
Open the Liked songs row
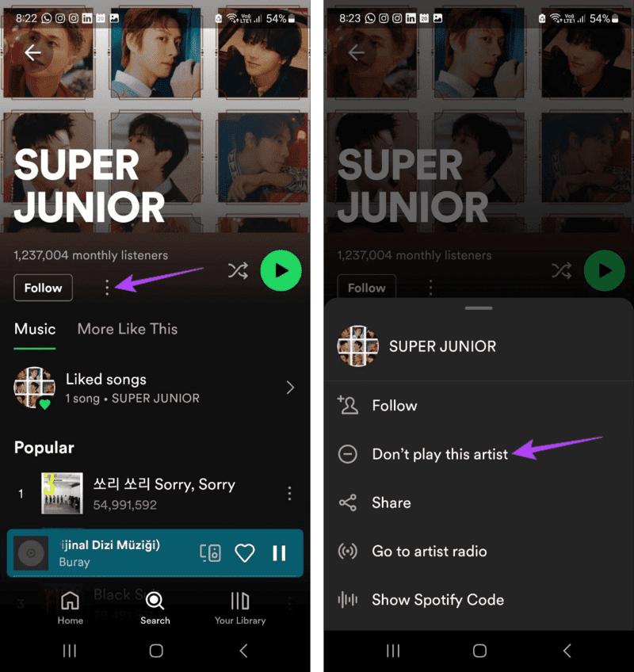coord(155,388)
